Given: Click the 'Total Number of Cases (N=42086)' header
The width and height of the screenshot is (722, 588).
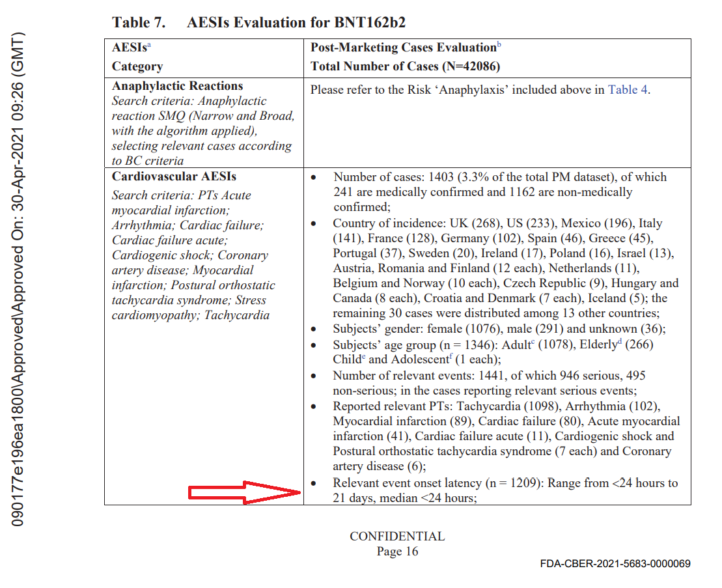Looking at the screenshot, I should (405, 66).
